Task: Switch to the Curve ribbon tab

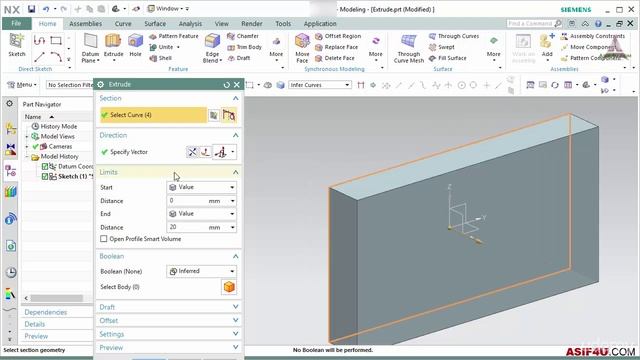Action: point(123,24)
